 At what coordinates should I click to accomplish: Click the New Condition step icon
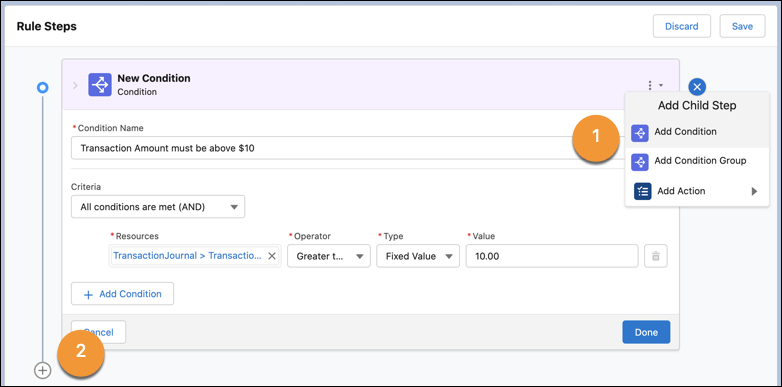[x=100, y=85]
